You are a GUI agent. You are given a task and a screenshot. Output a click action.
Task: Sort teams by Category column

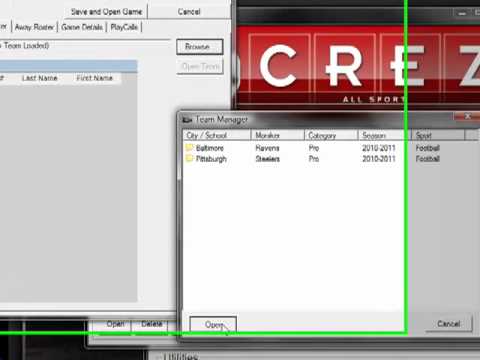[x=331, y=135]
